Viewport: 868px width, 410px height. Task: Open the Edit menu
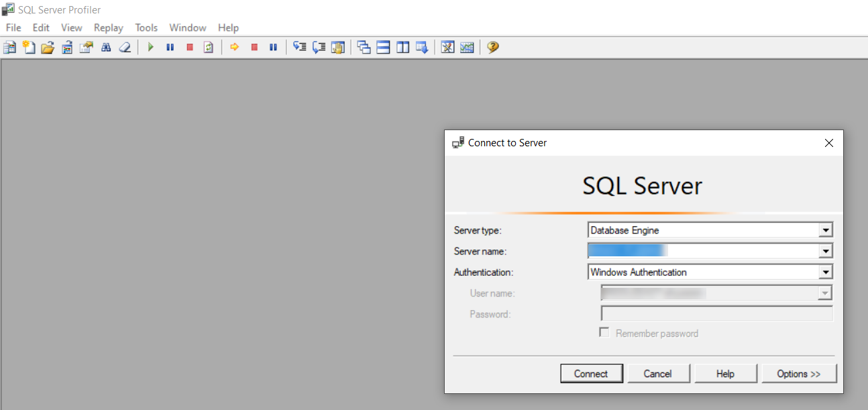coord(41,28)
